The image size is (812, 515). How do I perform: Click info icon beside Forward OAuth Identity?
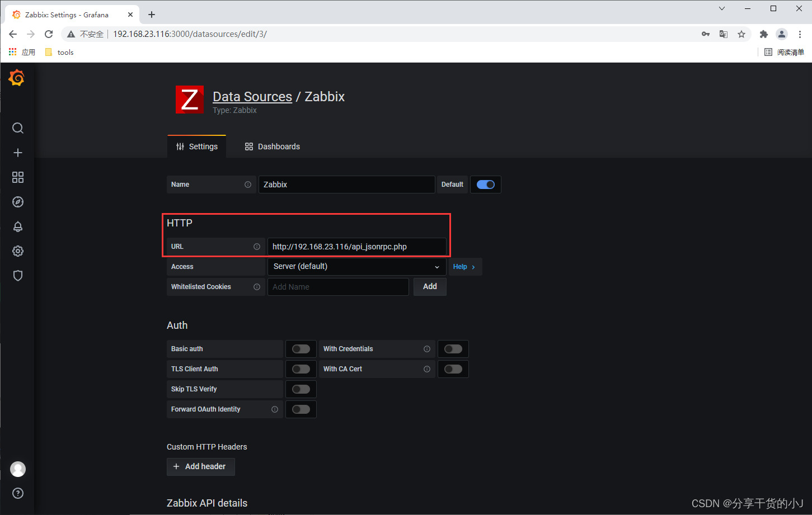coord(275,409)
